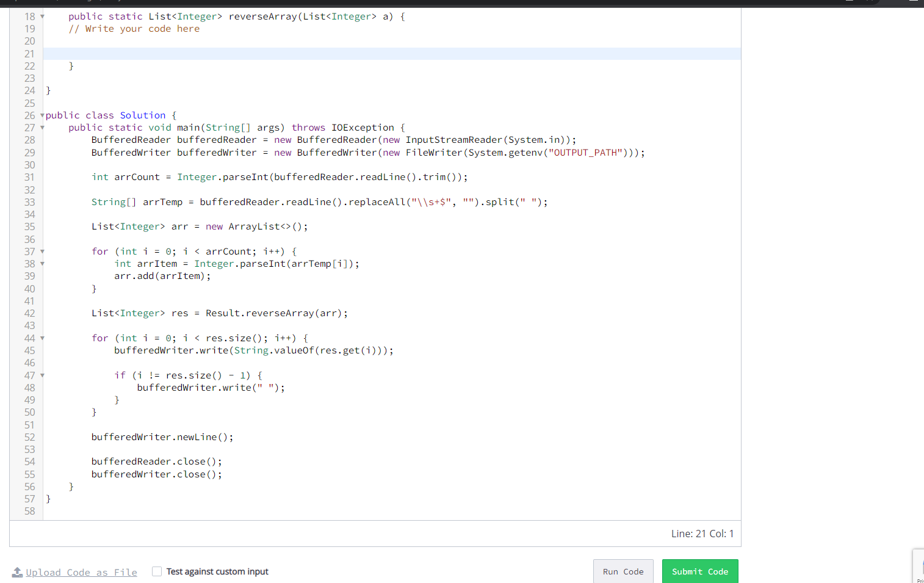Collapse the main method fold arrow on line 27
The image size is (924, 583).
[41, 127]
